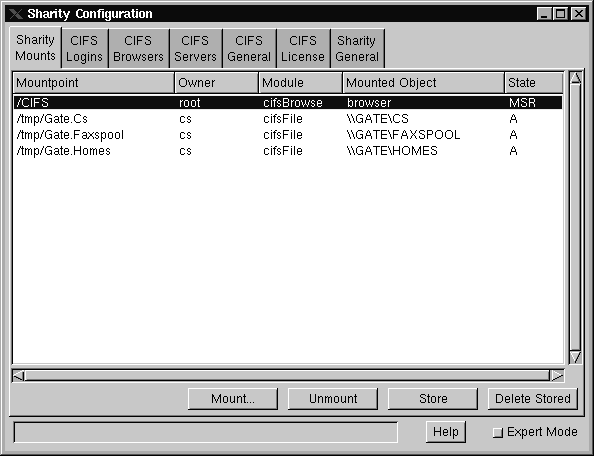594x456 pixels.
Task: Click the Delete Stored button
Action: coord(533,399)
